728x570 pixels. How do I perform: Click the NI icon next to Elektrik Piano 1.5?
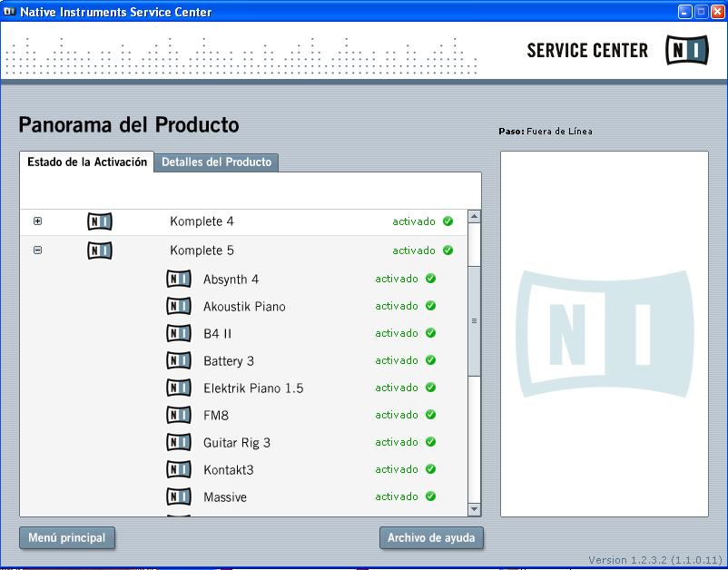pyautogui.click(x=179, y=388)
